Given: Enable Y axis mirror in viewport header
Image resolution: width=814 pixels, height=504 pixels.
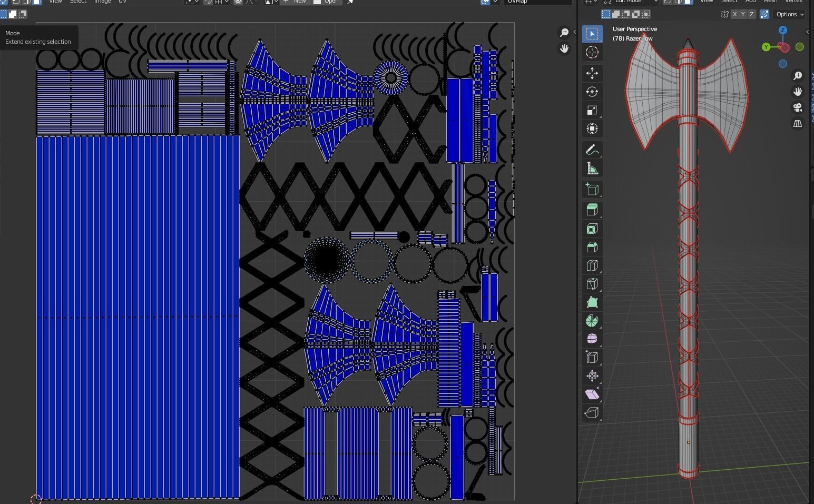Looking at the screenshot, I should (x=743, y=14).
